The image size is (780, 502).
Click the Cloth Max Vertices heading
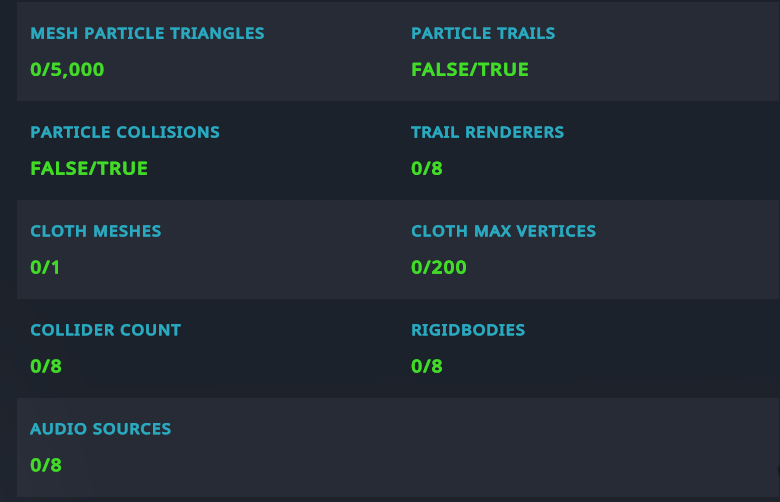click(503, 231)
